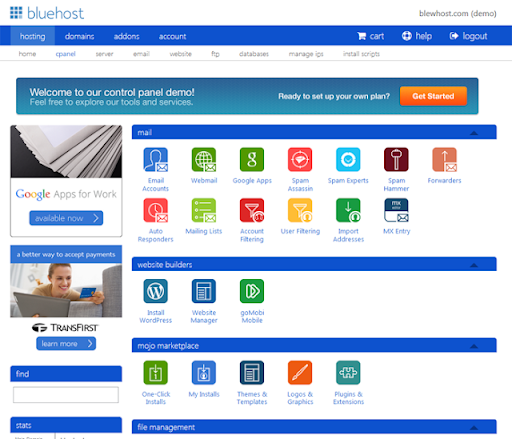
Task: Switch to the domains tab
Action: pos(79,36)
